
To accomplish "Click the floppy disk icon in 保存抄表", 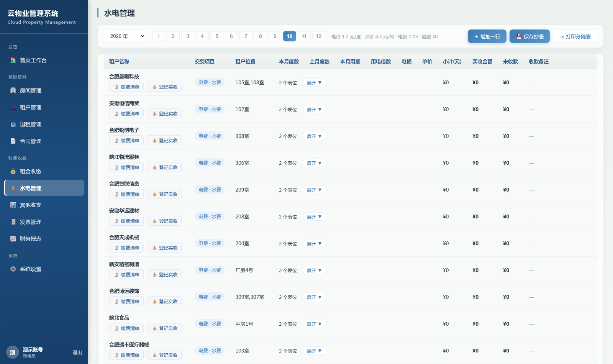I will pyautogui.click(x=519, y=37).
